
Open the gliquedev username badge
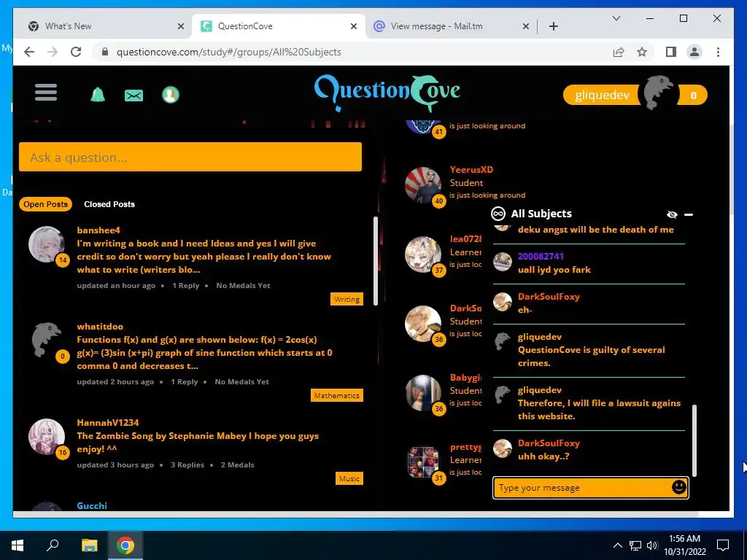(602, 95)
